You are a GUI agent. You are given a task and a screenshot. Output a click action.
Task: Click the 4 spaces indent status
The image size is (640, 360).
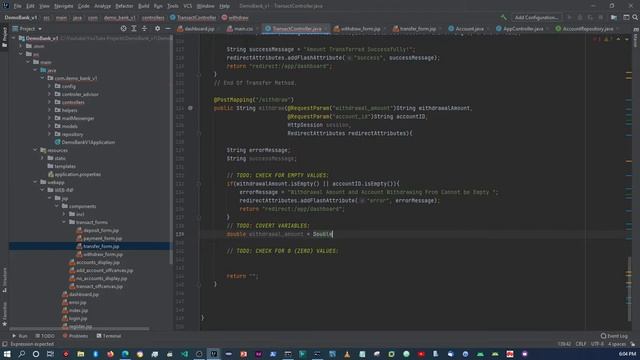(x=617, y=344)
